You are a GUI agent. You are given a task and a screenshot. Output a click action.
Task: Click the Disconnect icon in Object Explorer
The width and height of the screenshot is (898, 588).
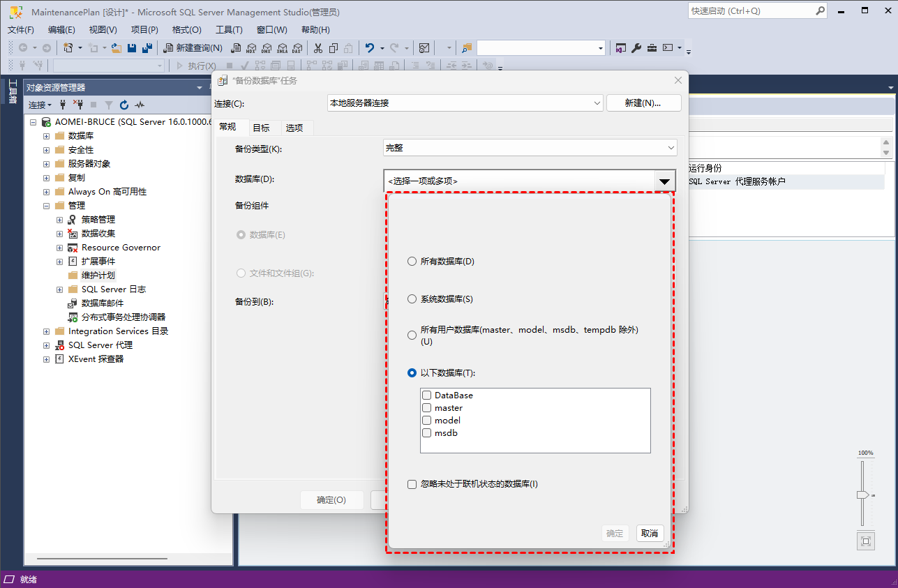(78, 105)
